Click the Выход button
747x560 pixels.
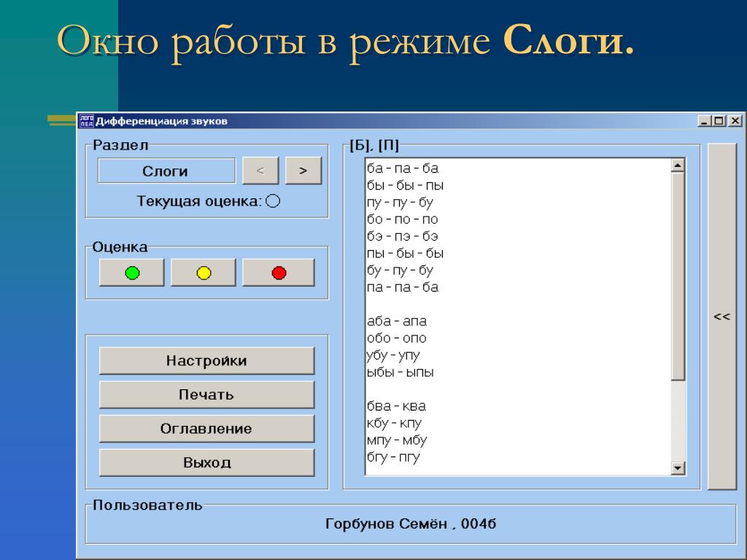(x=206, y=462)
